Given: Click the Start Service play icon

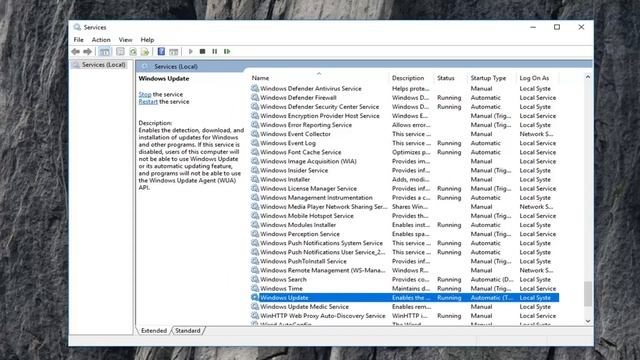Looking at the screenshot, I should [190, 51].
